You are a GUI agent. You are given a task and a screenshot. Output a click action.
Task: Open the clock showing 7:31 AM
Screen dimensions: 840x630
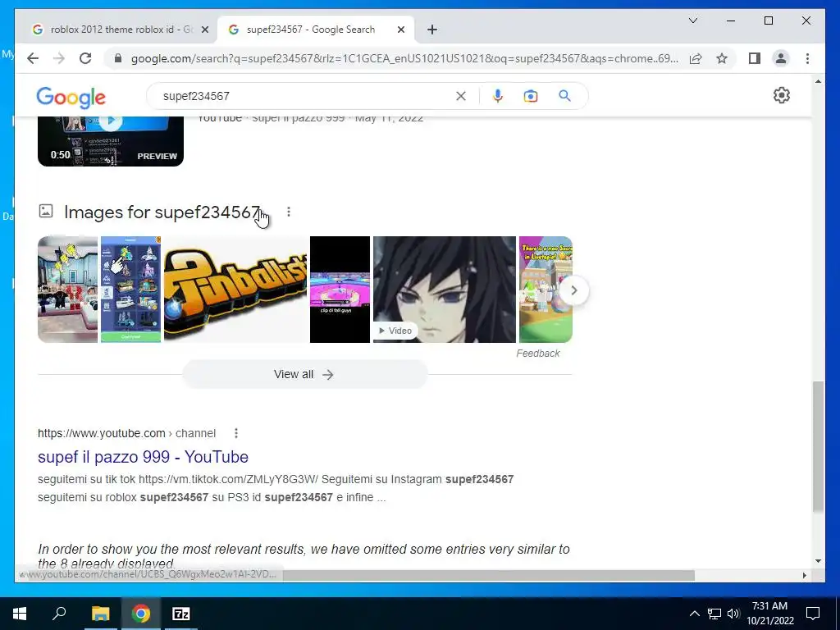pos(769,614)
